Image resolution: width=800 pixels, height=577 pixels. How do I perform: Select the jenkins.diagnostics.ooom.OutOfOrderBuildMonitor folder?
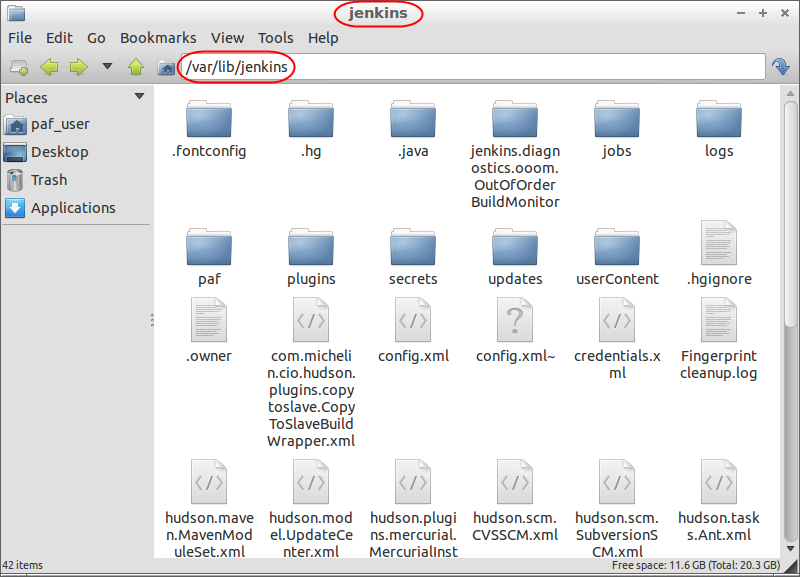click(x=515, y=155)
